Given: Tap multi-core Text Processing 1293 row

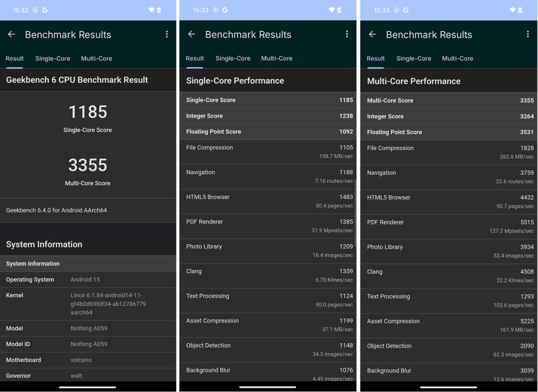Looking at the screenshot, I should pos(449,301).
